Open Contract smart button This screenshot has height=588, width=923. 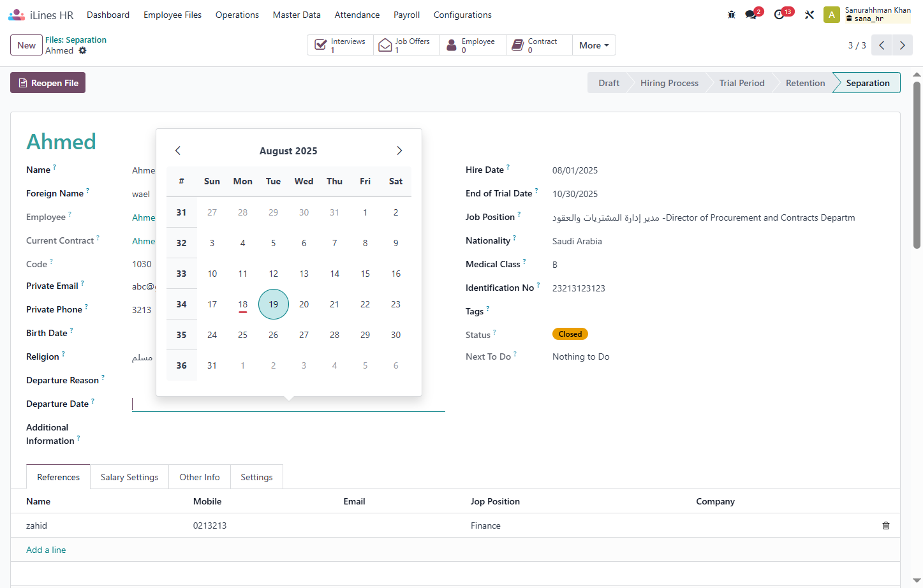[540, 45]
